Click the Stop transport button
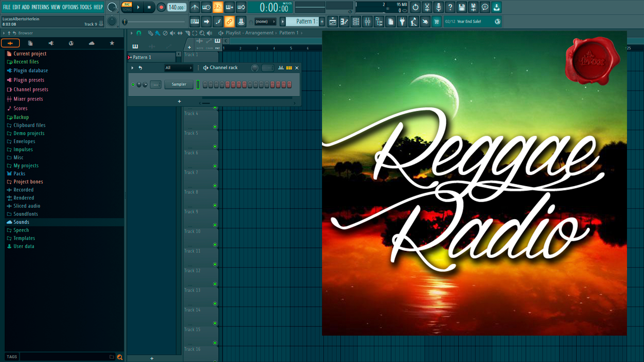The image size is (644, 362). (149, 7)
